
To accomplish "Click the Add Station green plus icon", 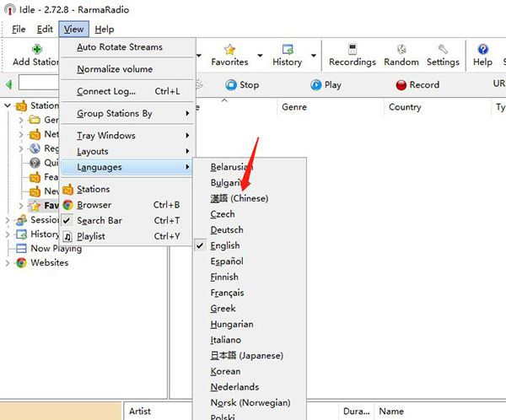I will pyautogui.click(x=37, y=50).
